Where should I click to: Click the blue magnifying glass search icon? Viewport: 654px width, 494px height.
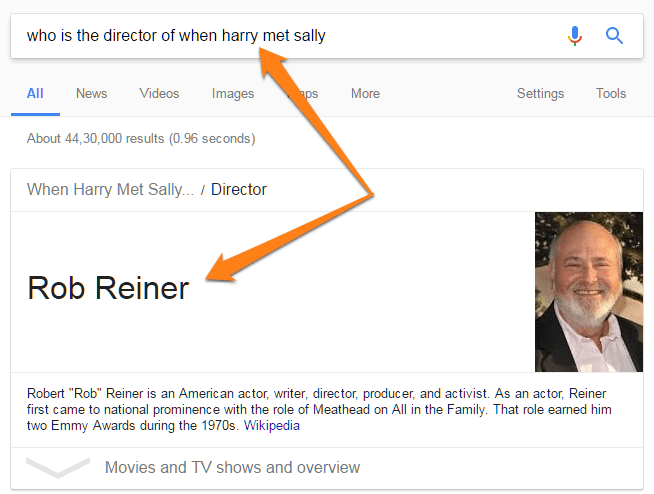615,36
